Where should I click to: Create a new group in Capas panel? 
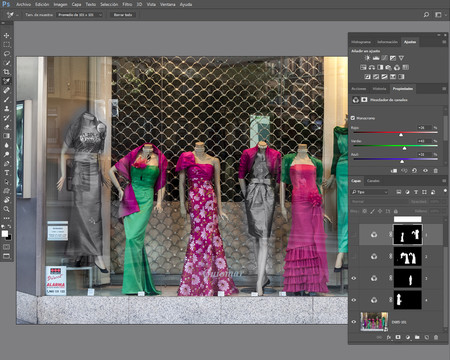(x=417, y=337)
